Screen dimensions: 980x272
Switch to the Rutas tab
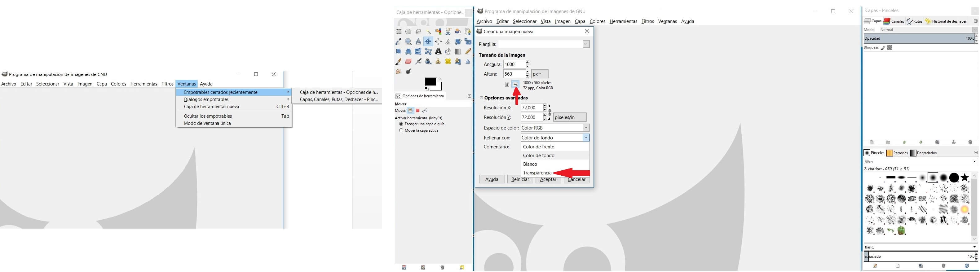915,21
